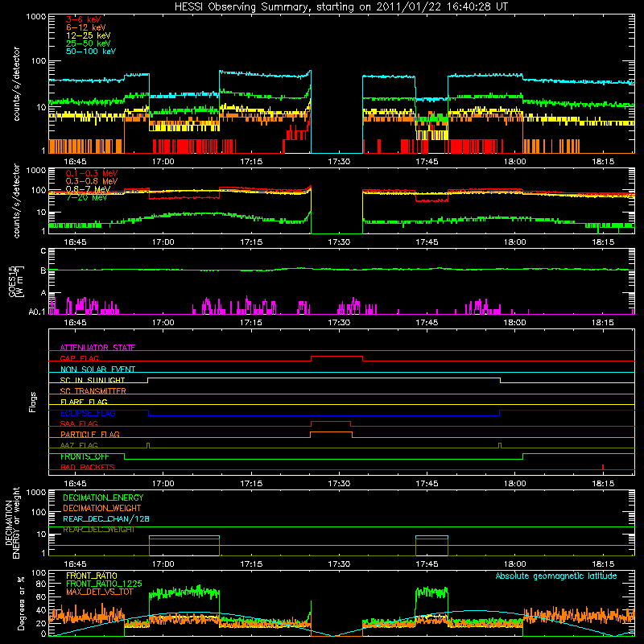Click the raised SAA_FLAG step near 17:28
Viewport: 644px width, 644px height.
pyautogui.click(x=331, y=422)
